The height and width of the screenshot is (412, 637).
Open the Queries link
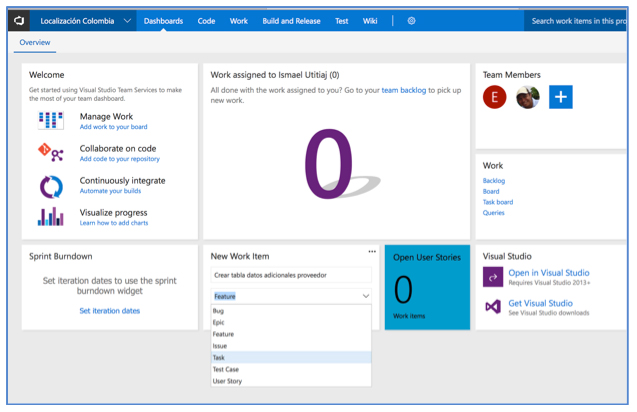pos(493,213)
